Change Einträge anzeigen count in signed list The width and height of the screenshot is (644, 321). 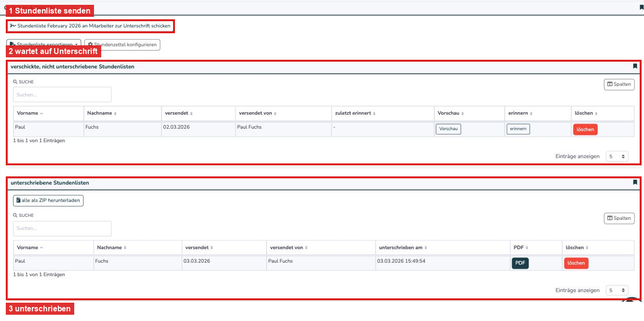click(617, 291)
